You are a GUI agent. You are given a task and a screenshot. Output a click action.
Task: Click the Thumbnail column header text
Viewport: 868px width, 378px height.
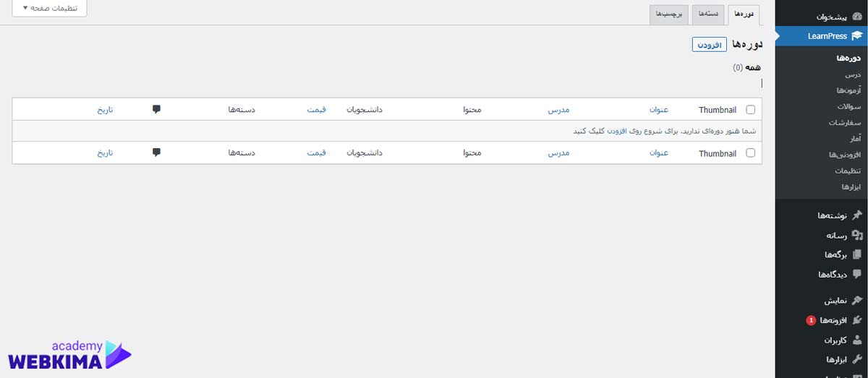718,110
